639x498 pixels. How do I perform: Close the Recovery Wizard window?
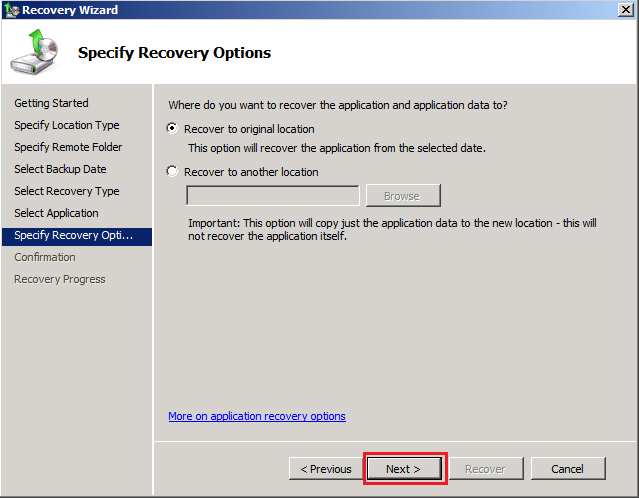625,10
